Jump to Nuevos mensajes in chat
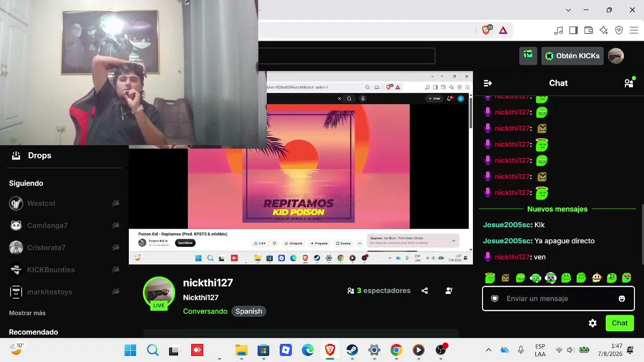The image size is (644, 362). point(557,209)
